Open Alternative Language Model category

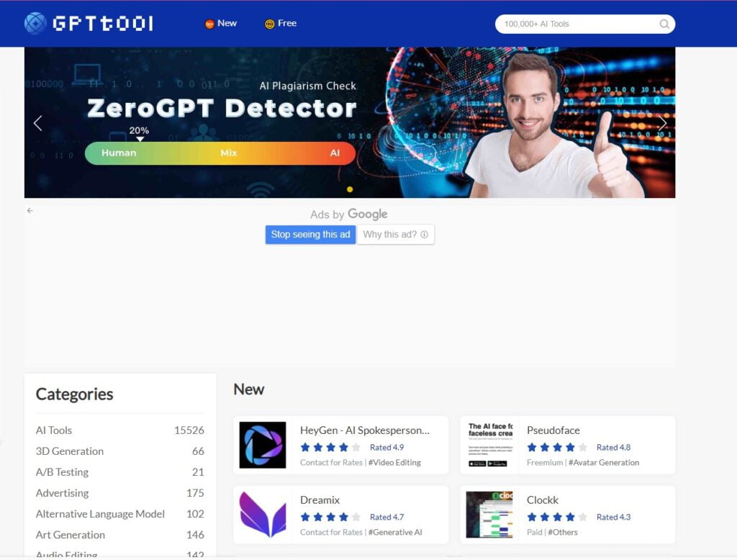pyautogui.click(x=100, y=514)
